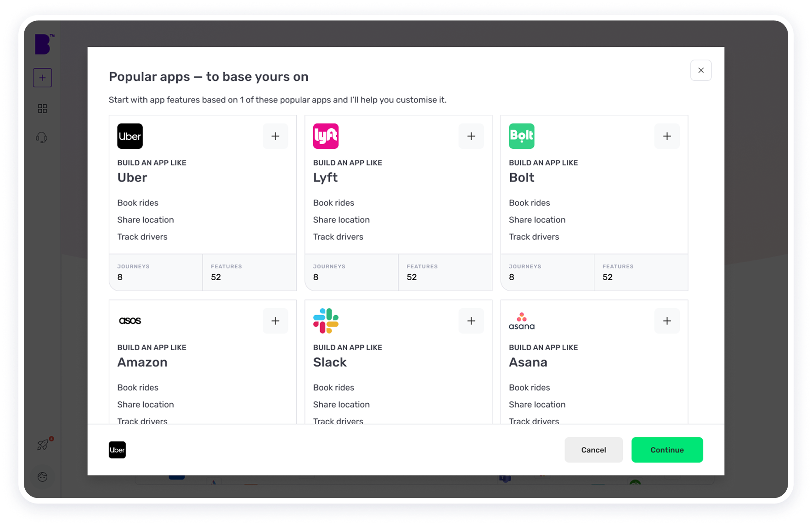Open the dashboard grid icon in sidebar
Screen dimensions: 812x526
[42, 108]
